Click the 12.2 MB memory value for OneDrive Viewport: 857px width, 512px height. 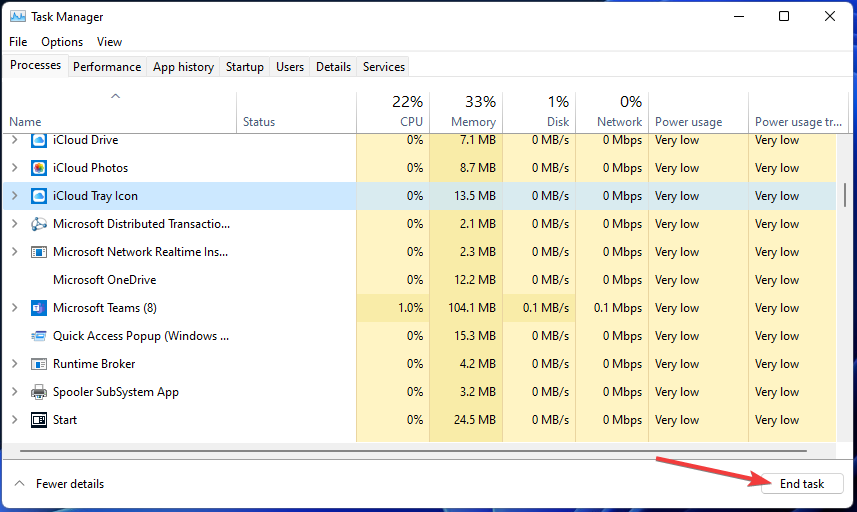pos(474,280)
